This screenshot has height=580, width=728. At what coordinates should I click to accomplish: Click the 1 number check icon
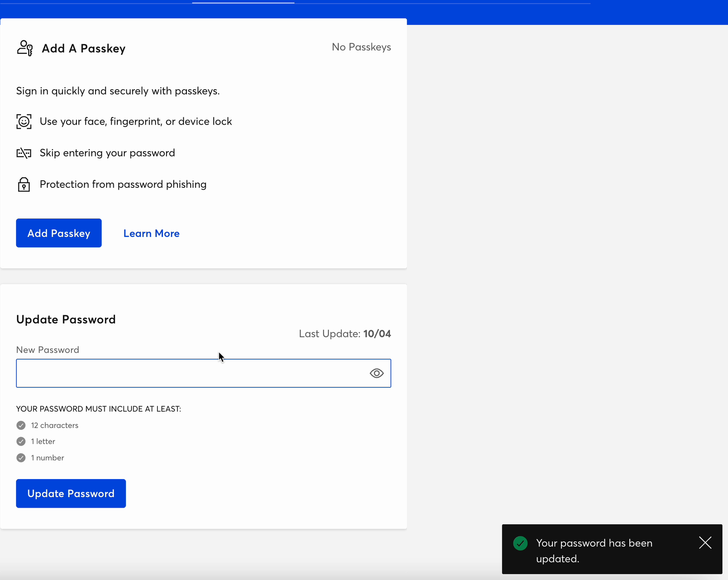[x=21, y=458]
